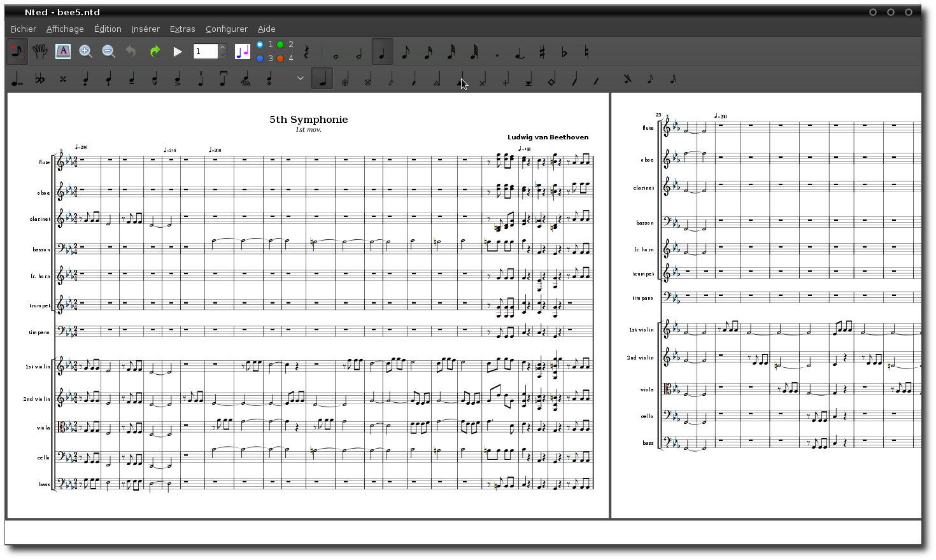This screenshot has width=936, height=560.
Task: Select voice 2 green radio button
Action: pos(280,45)
